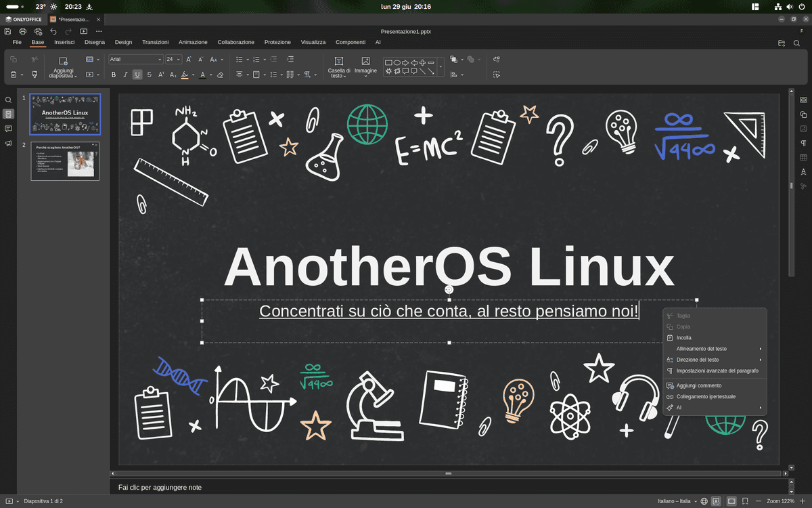Open the three-dots quick access menu

(99, 31)
